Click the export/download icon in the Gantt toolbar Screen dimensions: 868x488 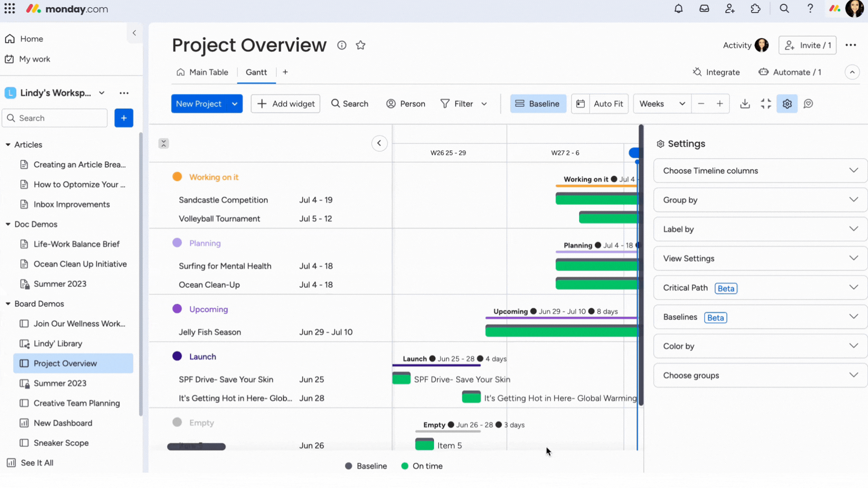(745, 103)
